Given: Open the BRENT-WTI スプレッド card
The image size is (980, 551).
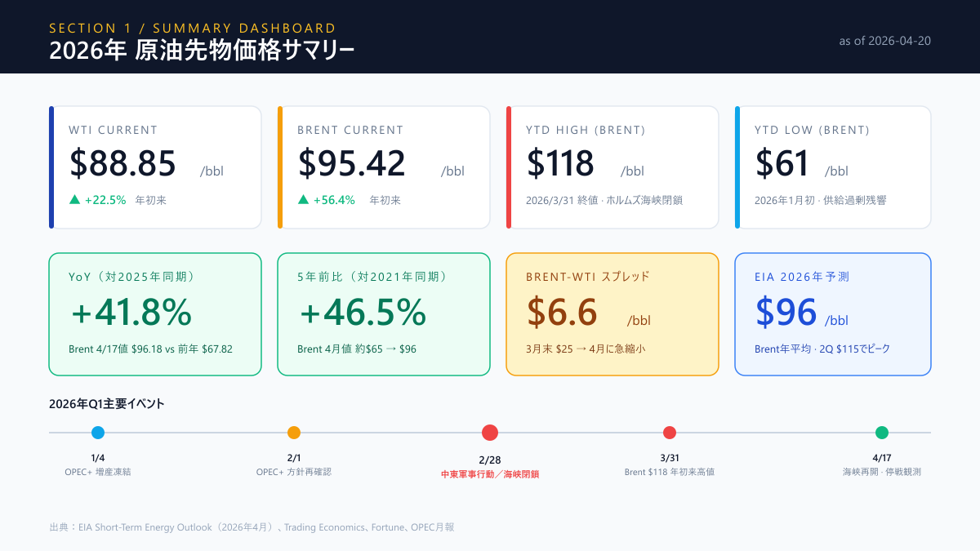Looking at the screenshot, I should click(612, 314).
